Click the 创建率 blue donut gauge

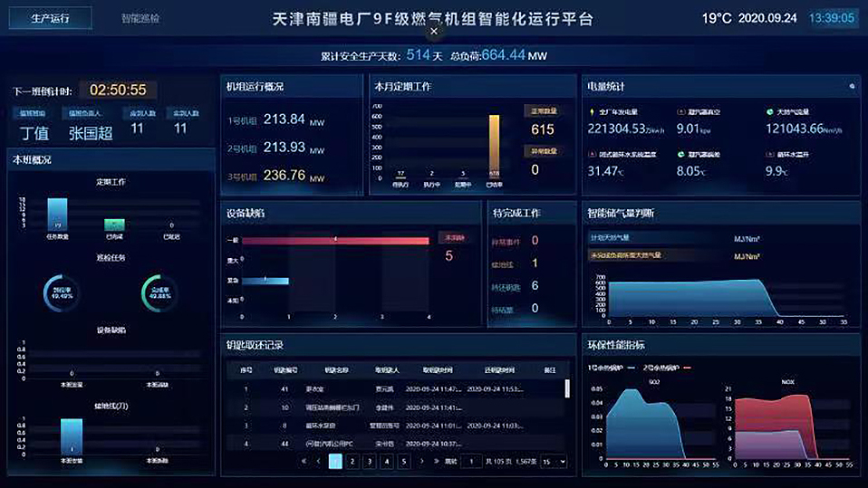click(62, 292)
